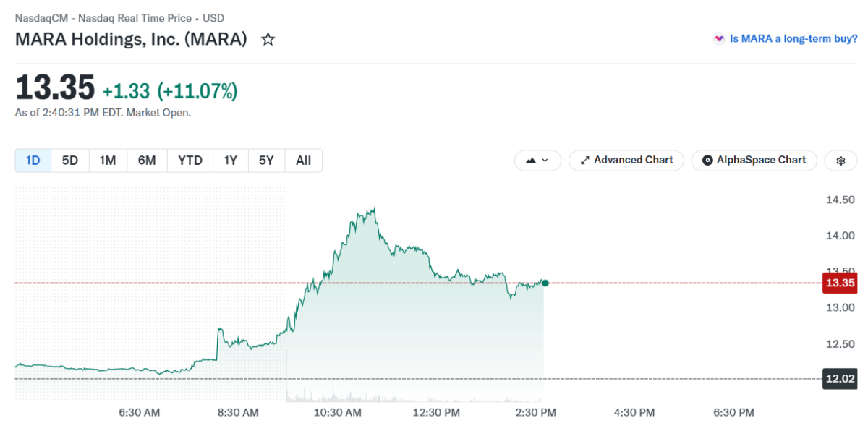868x431 pixels.
Task: Switch to the YTD range tab
Action: point(190,161)
